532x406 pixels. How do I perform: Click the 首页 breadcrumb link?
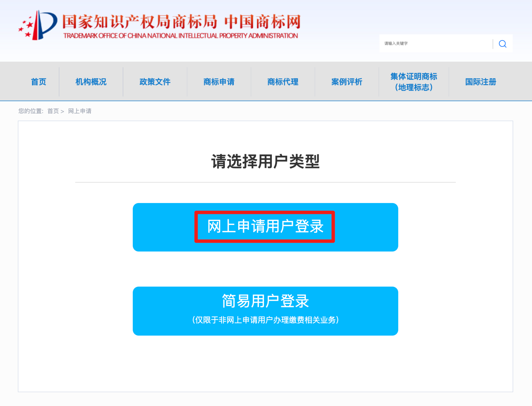(x=53, y=111)
